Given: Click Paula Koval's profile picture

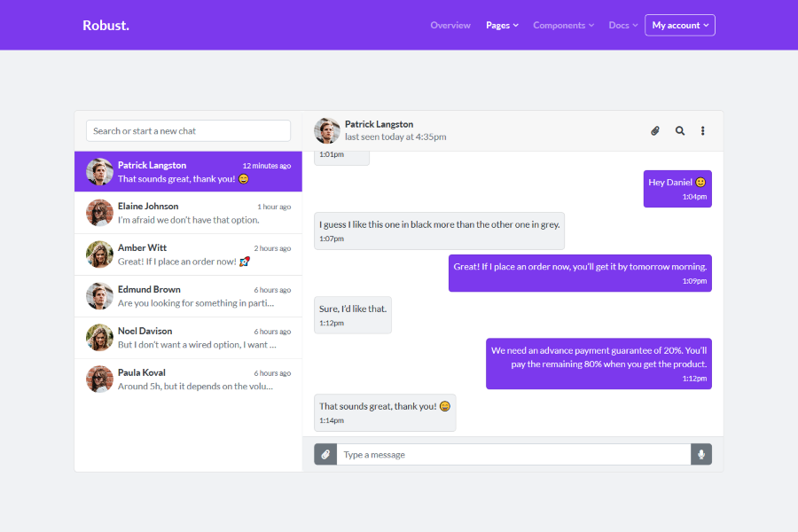Looking at the screenshot, I should 99,379.
